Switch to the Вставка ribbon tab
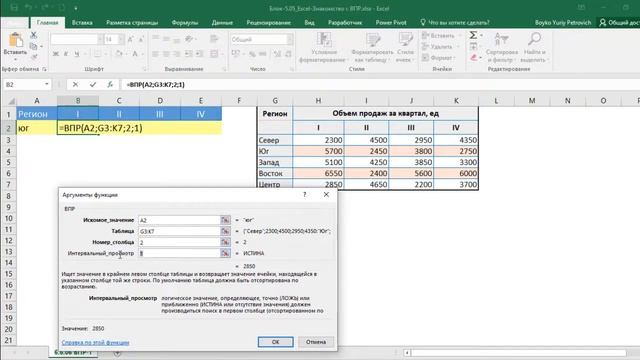The height and width of the screenshot is (360, 640). click(82, 22)
